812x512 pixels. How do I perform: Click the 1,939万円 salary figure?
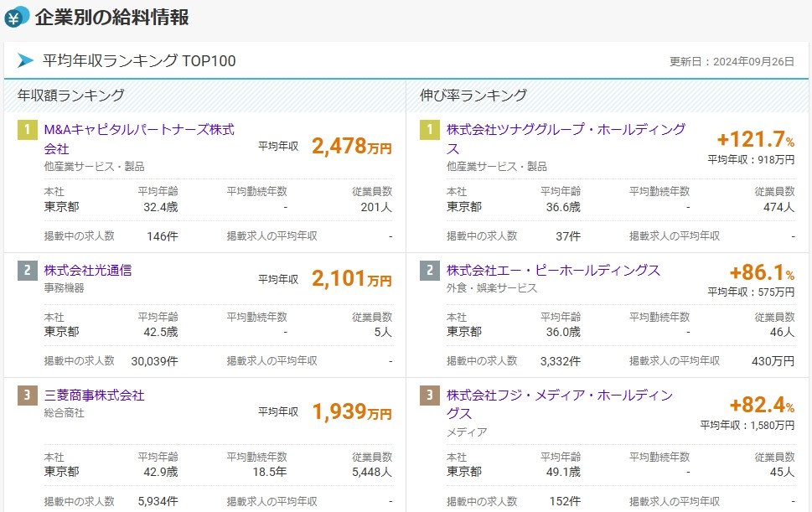352,412
